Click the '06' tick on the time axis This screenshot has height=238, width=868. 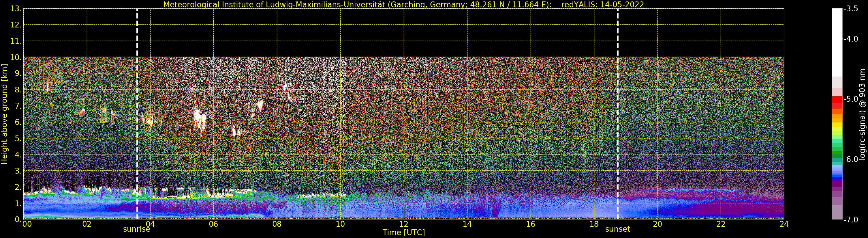213,224
